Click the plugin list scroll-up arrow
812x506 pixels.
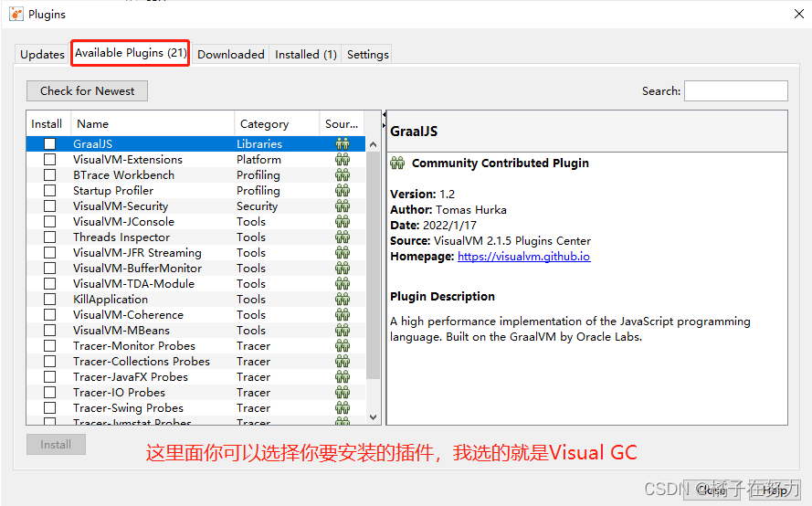pyautogui.click(x=373, y=144)
